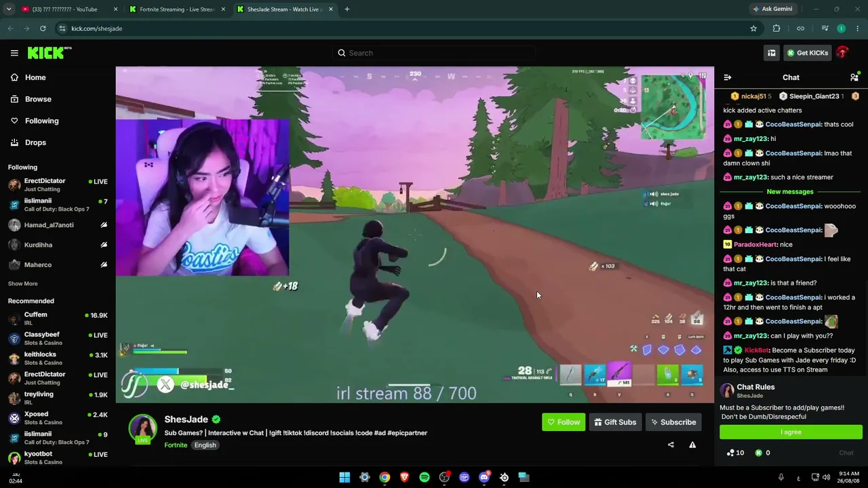Open the recommended kyootbot channel
The width and height of the screenshot is (868, 488).
click(57, 457)
